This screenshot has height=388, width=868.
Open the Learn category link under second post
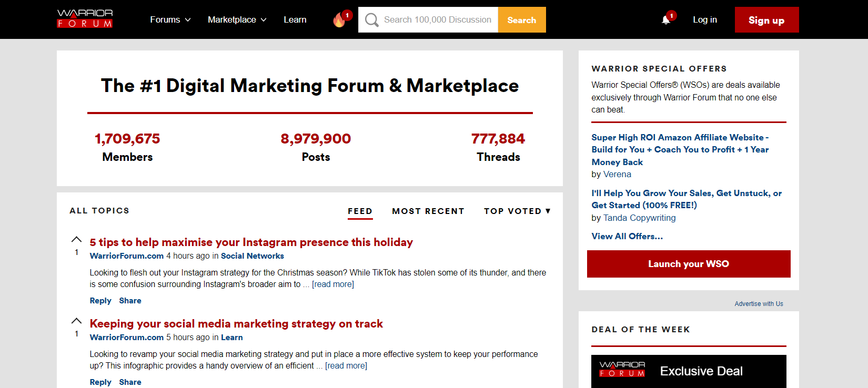coord(231,338)
